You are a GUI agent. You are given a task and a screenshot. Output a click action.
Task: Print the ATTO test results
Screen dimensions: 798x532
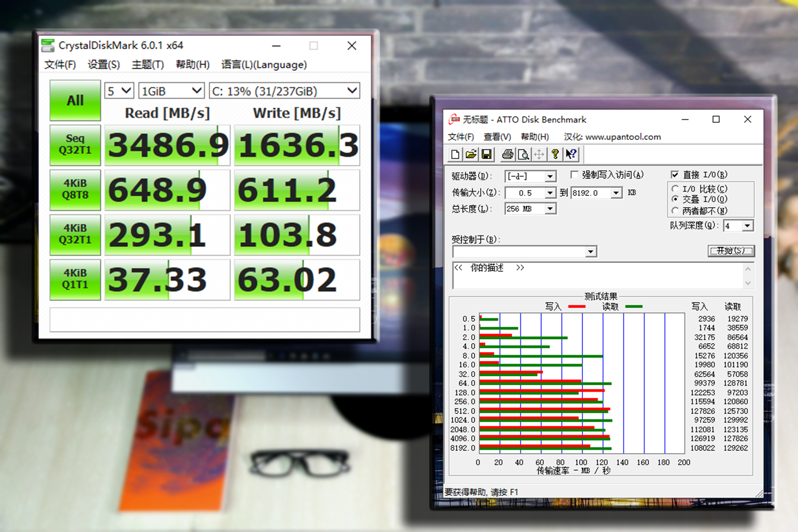point(507,154)
